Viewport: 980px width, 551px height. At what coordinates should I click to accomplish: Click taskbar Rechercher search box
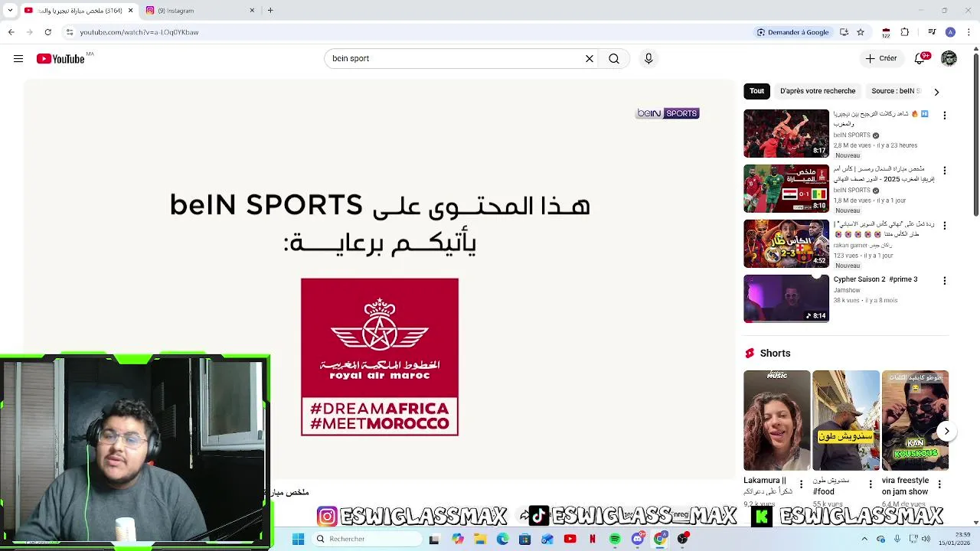(x=367, y=539)
